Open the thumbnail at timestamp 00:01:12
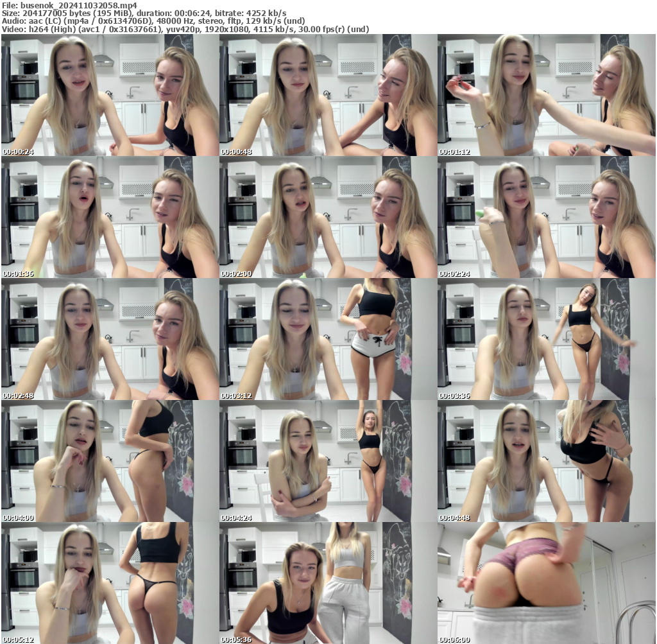657x644 pixels. pyautogui.click(x=546, y=94)
